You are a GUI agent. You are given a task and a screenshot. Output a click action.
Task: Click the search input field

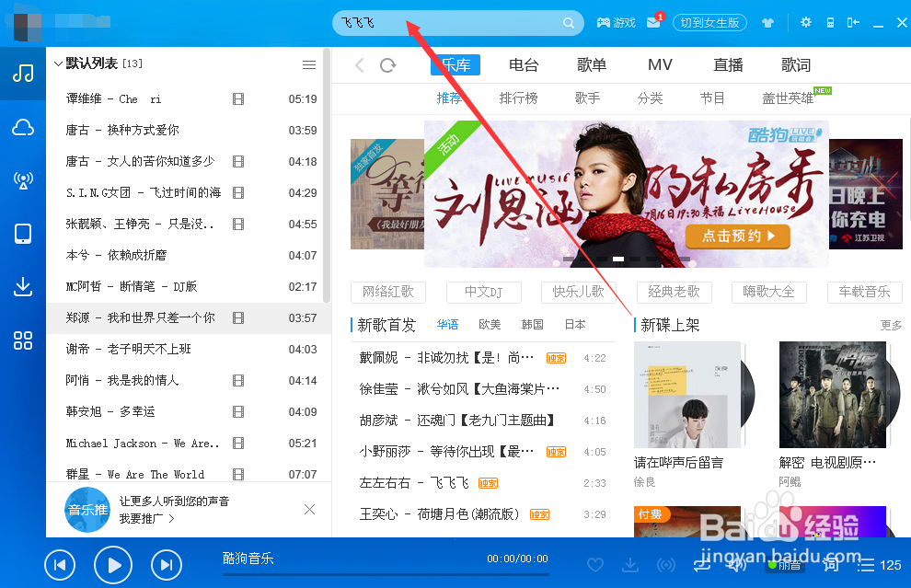[447, 23]
